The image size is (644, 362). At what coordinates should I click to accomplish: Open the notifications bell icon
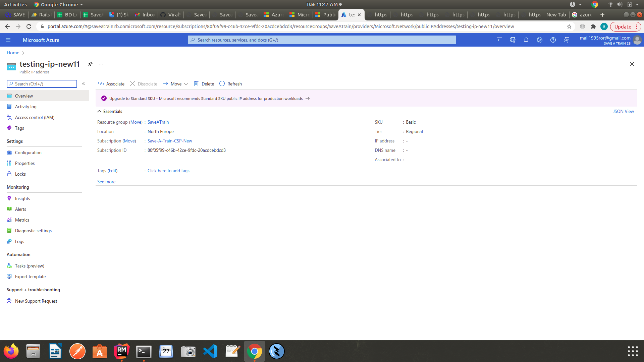(526, 40)
